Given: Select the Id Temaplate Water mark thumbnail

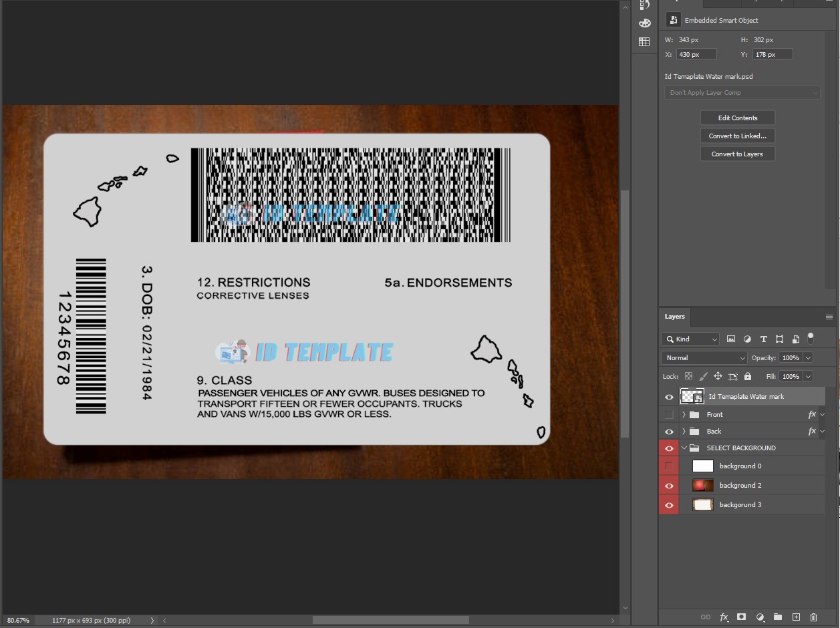Looking at the screenshot, I should point(692,397).
